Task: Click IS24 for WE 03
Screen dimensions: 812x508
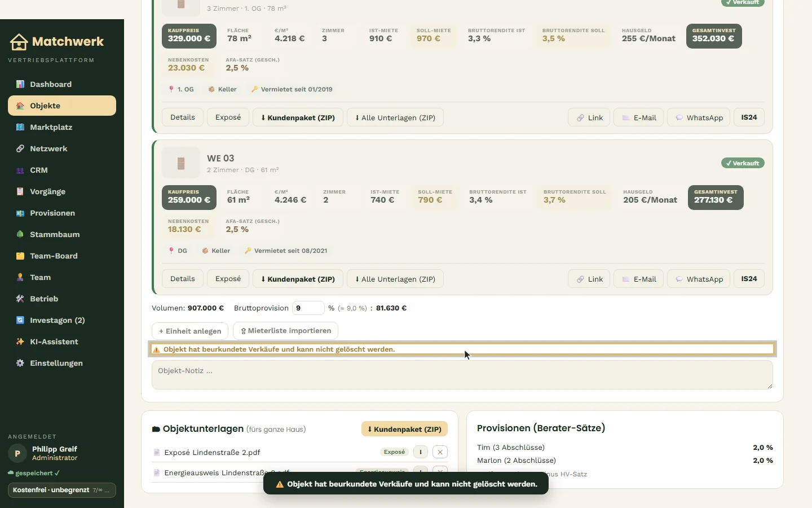Action: (749, 279)
